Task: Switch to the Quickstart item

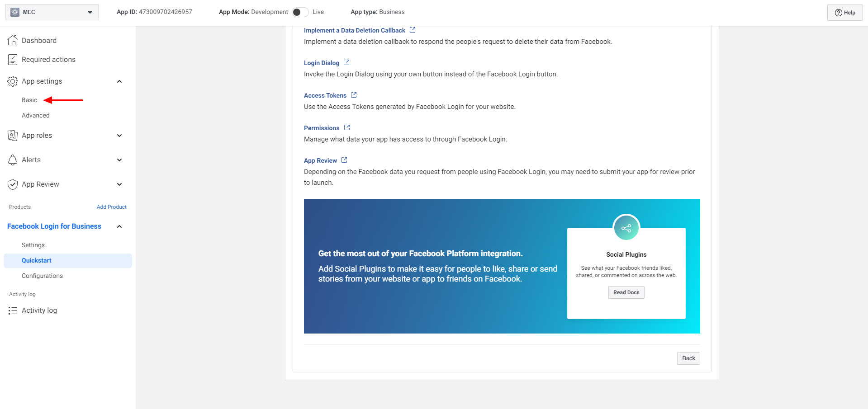Action: (37, 260)
